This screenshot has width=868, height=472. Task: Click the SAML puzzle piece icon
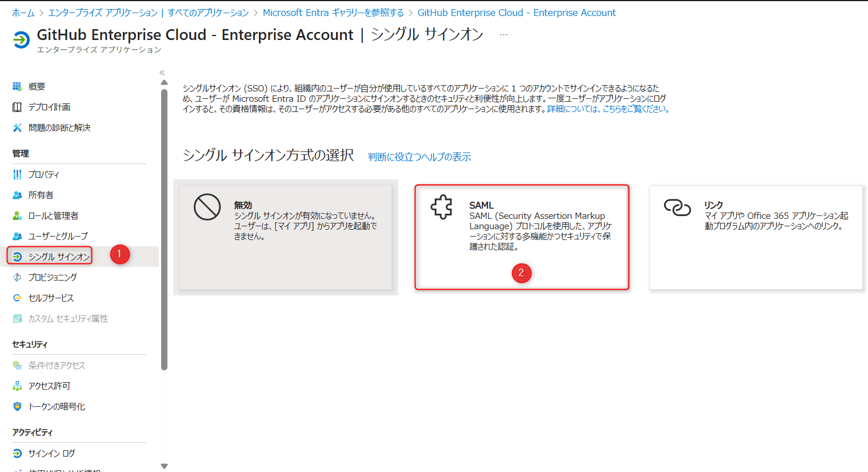coord(442,207)
